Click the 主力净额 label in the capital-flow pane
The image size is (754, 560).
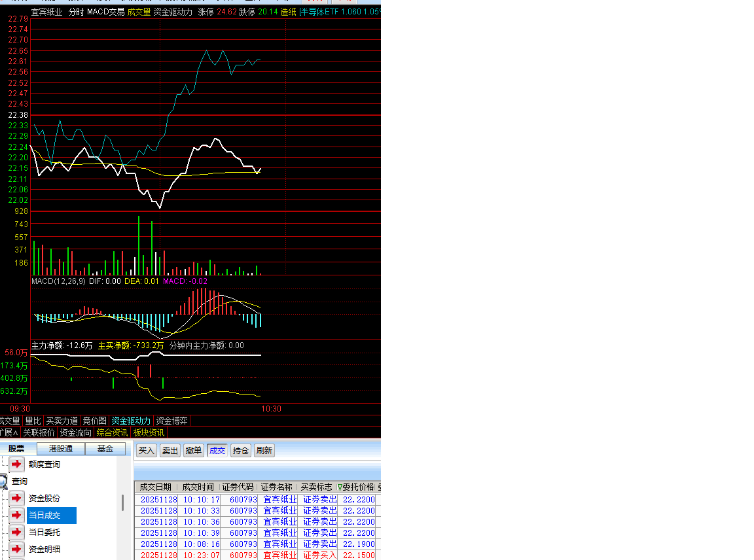coord(48,345)
